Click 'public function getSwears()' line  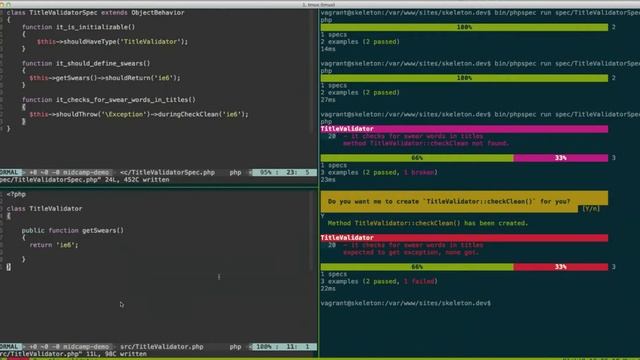pyautogui.click(x=73, y=231)
